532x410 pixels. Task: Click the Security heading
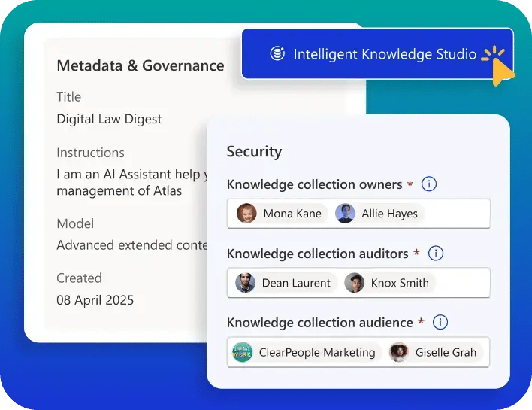(x=254, y=151)
